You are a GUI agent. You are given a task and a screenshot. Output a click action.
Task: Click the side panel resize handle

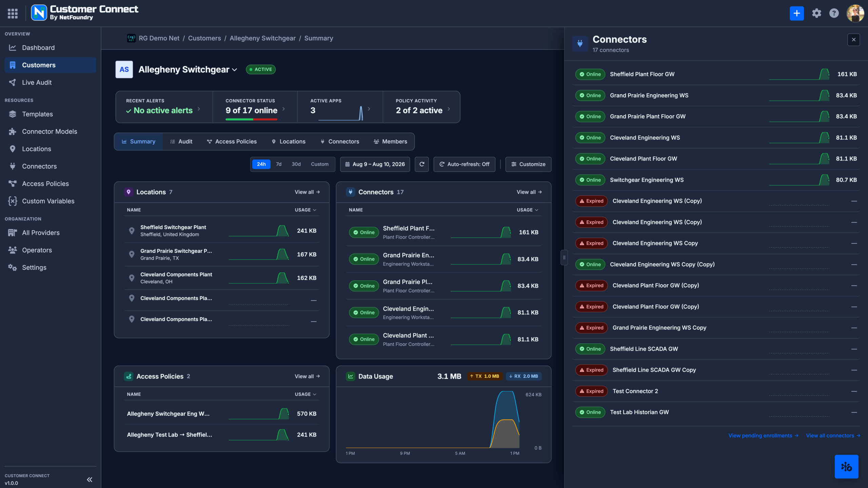point(564,258)
